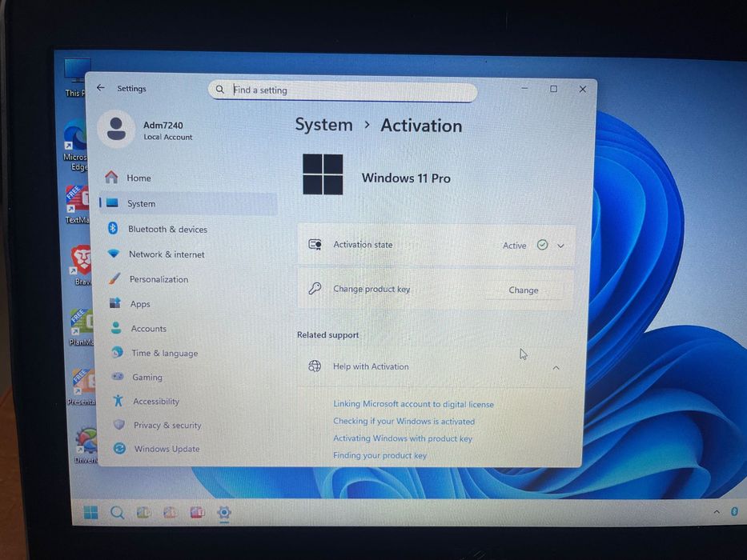The width and height of the screenshot is (747, 560).
Task: Open Finding your product key link
Action: pos(380,455)
